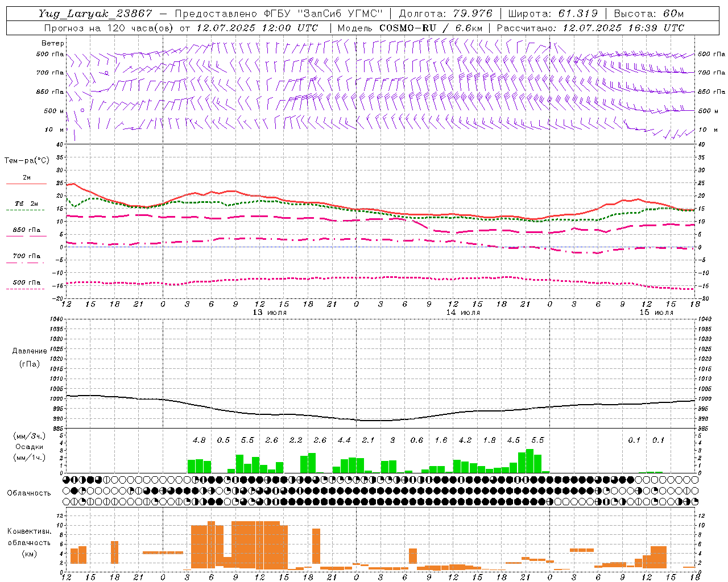728x582 pixels.
Task: Click the 13 июля date label
Action: pos(270,313)
